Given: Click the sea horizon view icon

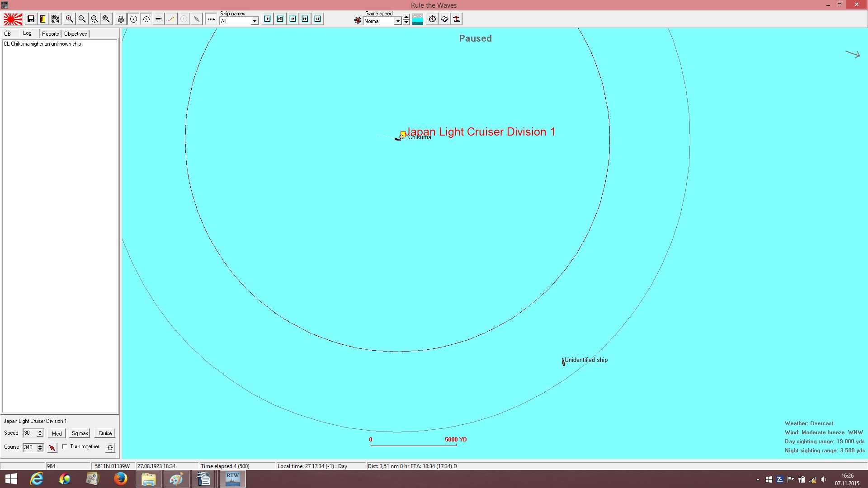Looking at the screenshot, I should (x=418, y=19).
